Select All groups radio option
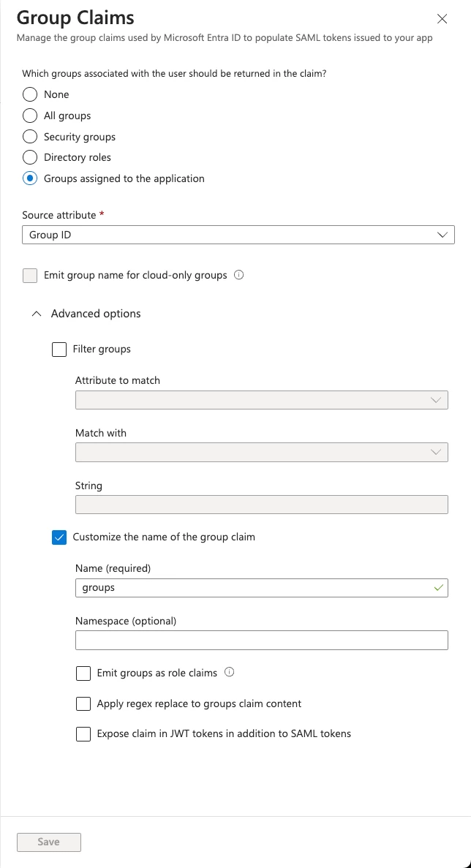Screen dimensions: 471x868 (x=30, y=116)
